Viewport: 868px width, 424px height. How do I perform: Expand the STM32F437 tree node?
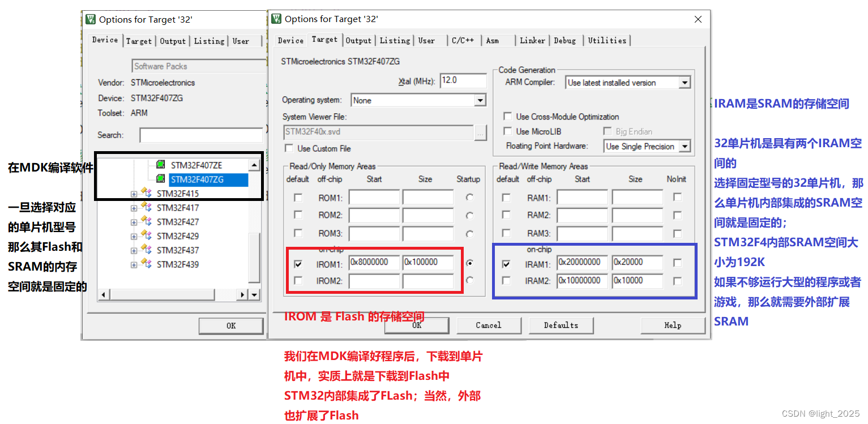[x=134, y=250]
